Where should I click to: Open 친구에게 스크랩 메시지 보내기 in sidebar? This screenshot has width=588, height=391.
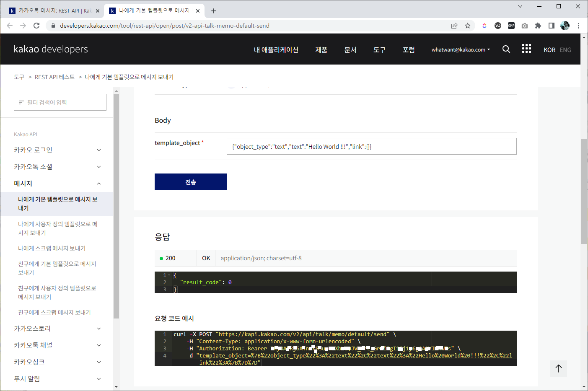54,313
